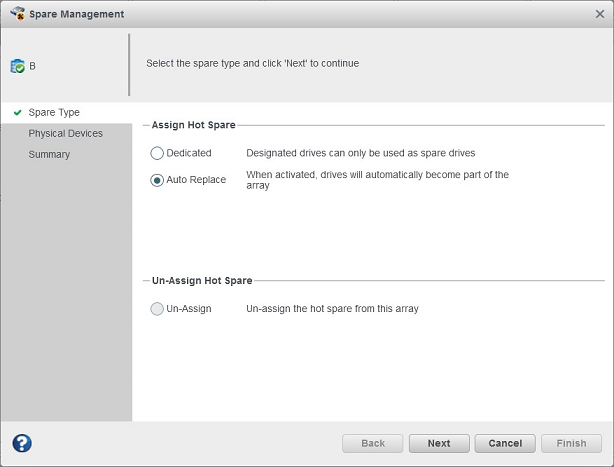Image resolution: width=614 pixels, height=467 pixels.
Task: Cancel the spare management wizard
Action: coord(505,443)
